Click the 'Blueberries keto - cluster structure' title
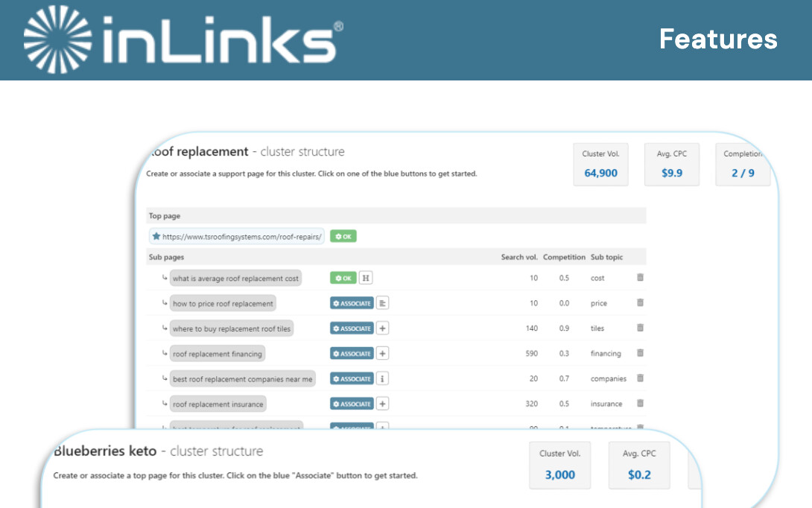 (x=158, y=451)
